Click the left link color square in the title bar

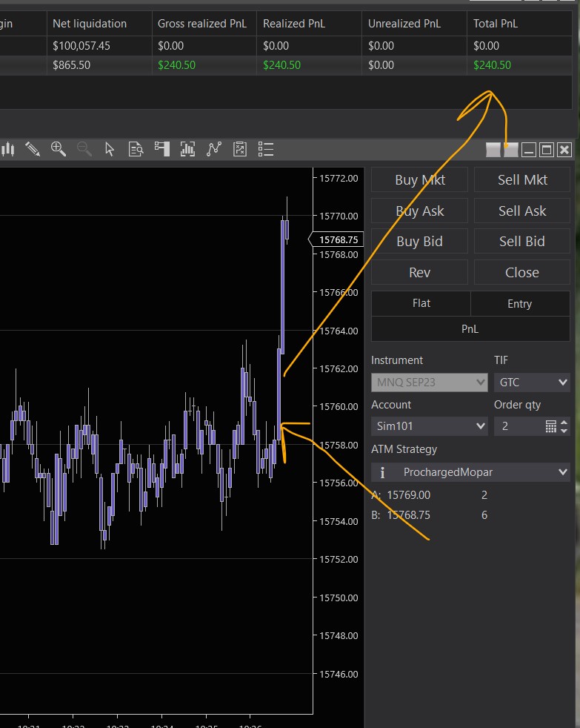[x=493, y=150]
